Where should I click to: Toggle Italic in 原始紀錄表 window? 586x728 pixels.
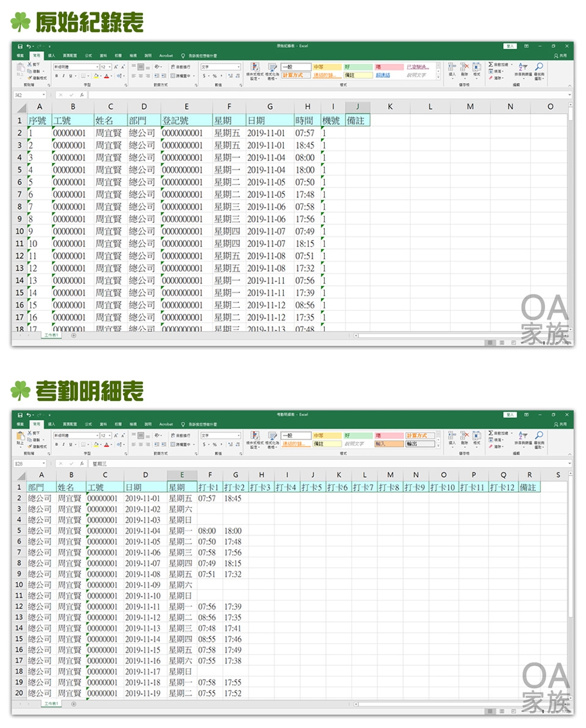pos(64,76)
